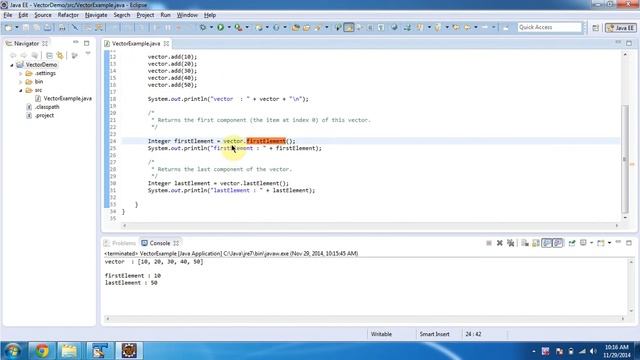
Task: Click the New file toolbar icon
Action: pyautogui.click(x=8, y=27)
